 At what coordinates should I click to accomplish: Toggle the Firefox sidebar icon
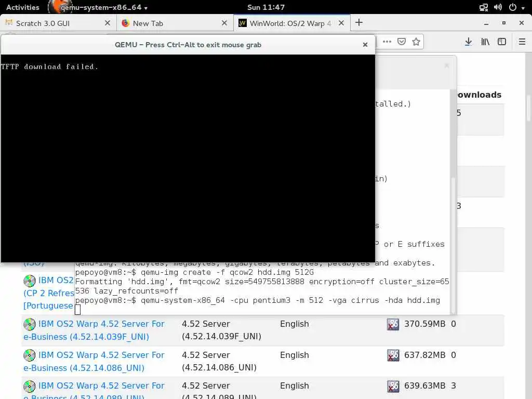tap(502, 42)
